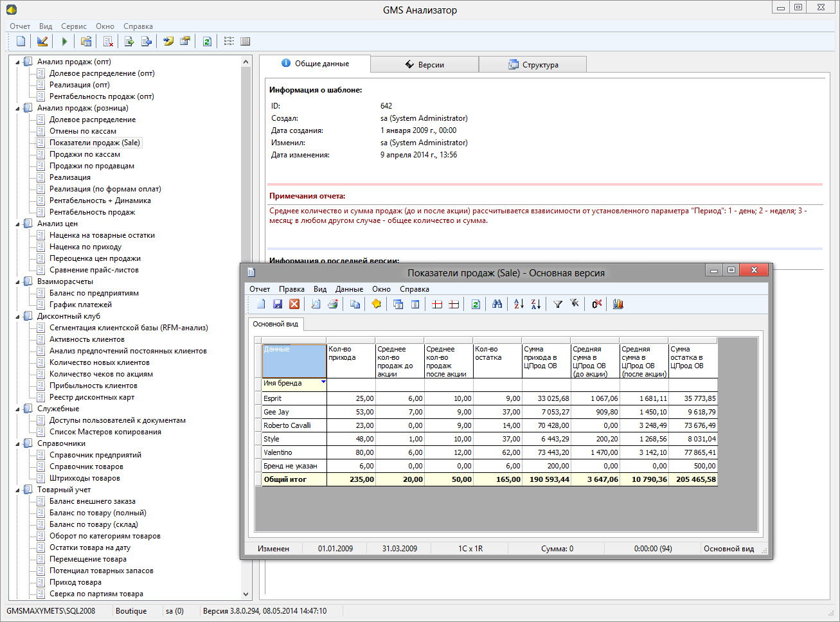This screenshot has width=840, height=622.
Task: Click the tree panel scroll down arrow
Action: pos(246,594)
